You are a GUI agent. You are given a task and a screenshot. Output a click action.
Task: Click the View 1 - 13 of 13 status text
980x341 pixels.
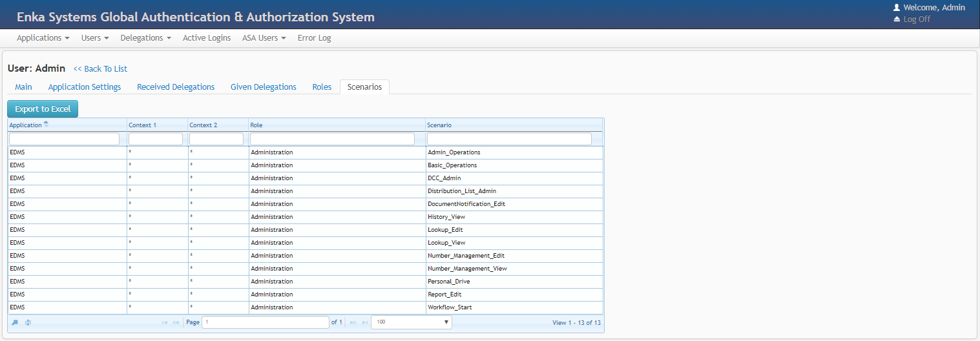576,322
